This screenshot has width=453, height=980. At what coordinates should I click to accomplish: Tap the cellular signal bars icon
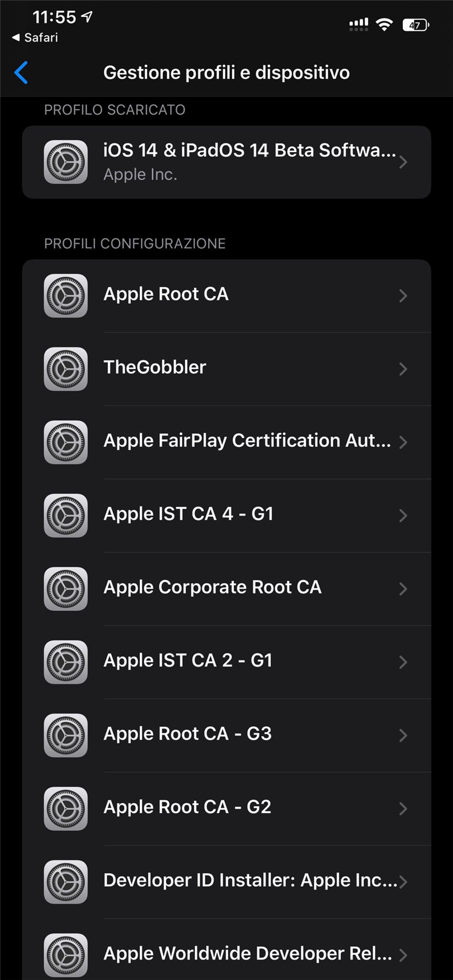(358, 25)
